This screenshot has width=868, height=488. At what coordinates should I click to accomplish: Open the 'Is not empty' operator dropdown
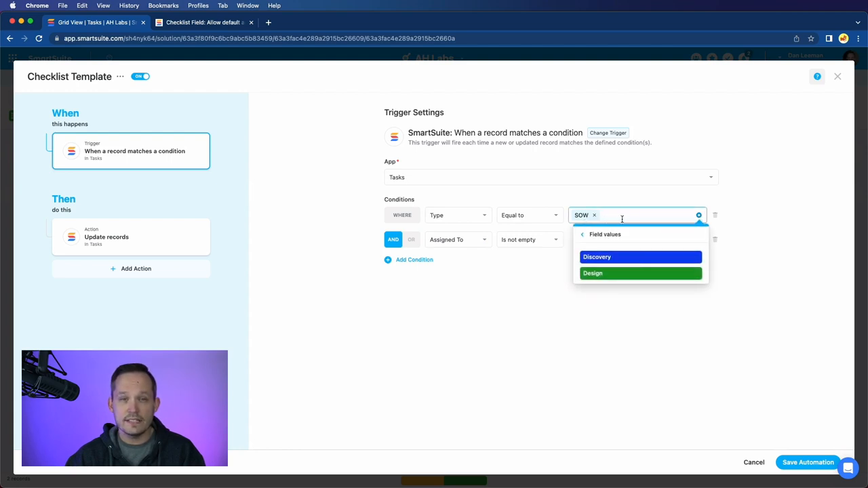(529, 239)
